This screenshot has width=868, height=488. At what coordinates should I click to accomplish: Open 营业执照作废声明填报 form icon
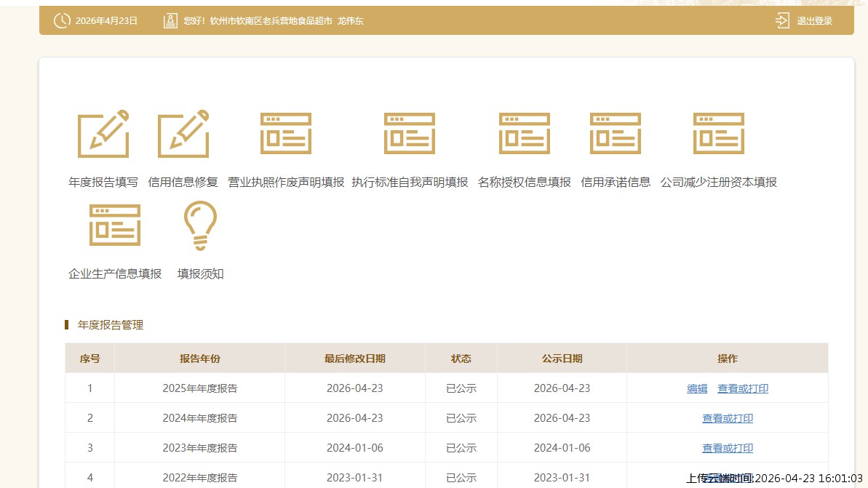[286, 134]
